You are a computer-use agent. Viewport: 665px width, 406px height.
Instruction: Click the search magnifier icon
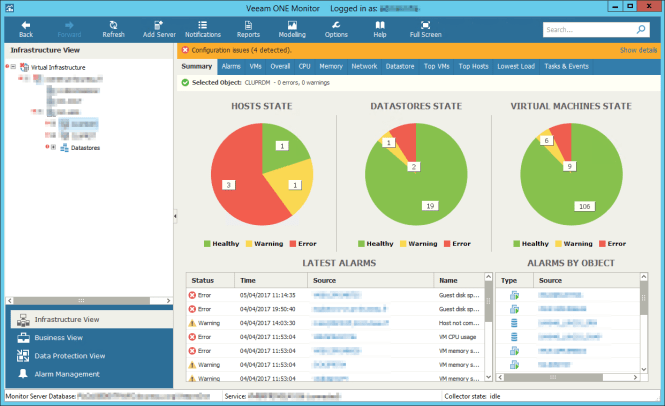(x=641, y=29)
